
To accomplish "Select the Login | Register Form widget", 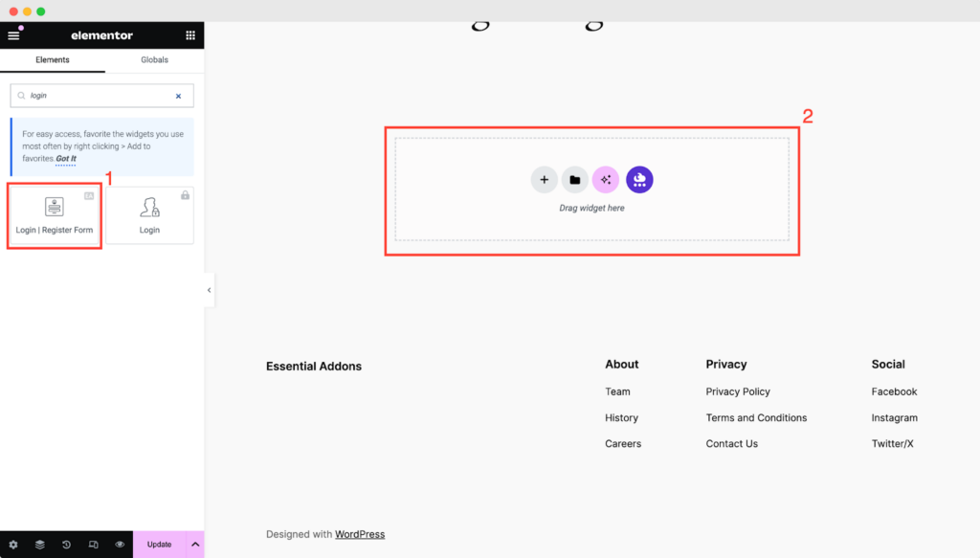I will click(x=54, y=214).
